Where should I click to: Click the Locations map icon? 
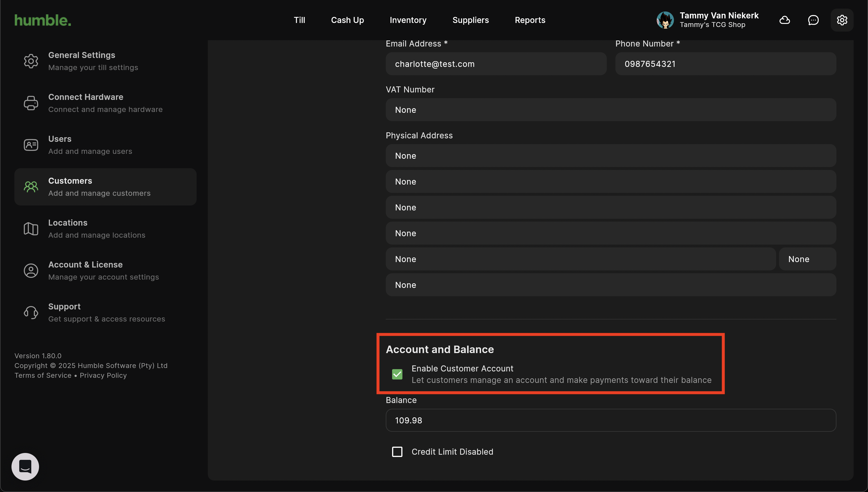31,229
